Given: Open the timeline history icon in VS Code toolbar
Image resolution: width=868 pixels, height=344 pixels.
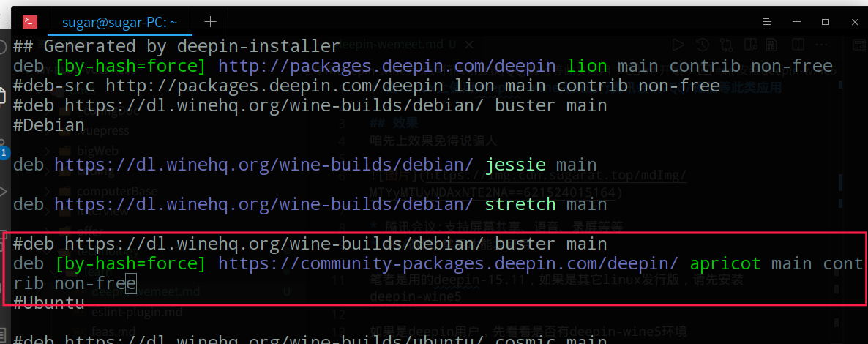Looking at the screenshot, I should point(702,45).
